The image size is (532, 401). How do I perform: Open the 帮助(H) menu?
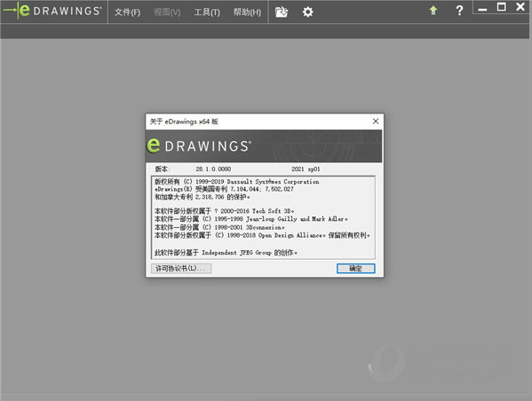coord(247,12)
